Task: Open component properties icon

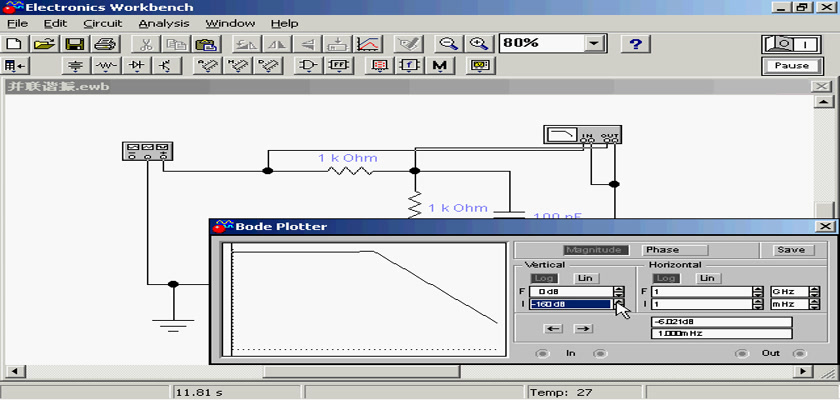Action: point(410,44)
